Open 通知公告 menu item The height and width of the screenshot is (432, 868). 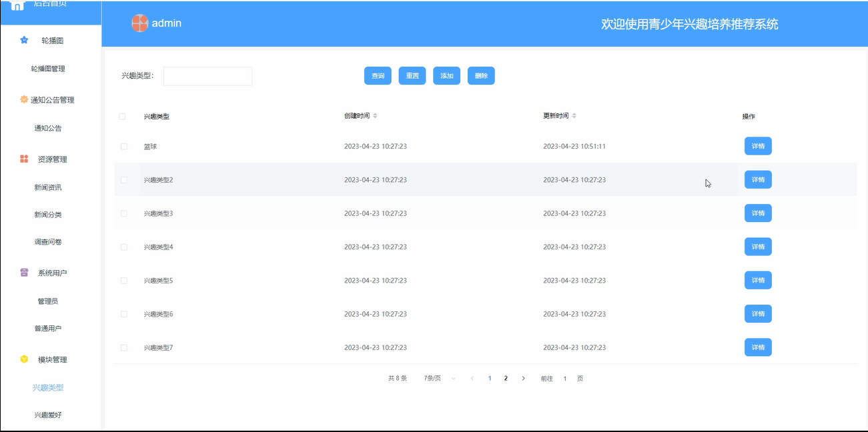[x=48, y=128]
